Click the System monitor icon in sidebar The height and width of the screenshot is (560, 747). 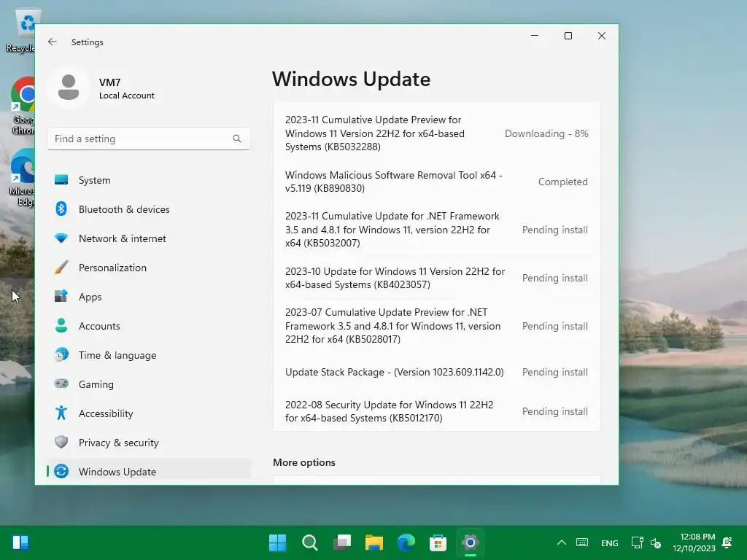tap(61, 180)
